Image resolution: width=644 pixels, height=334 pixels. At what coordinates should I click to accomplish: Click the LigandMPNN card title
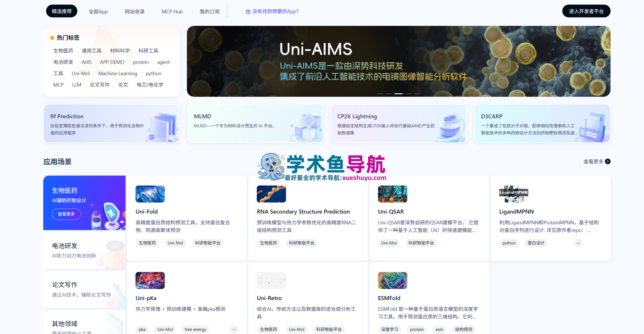517,212
